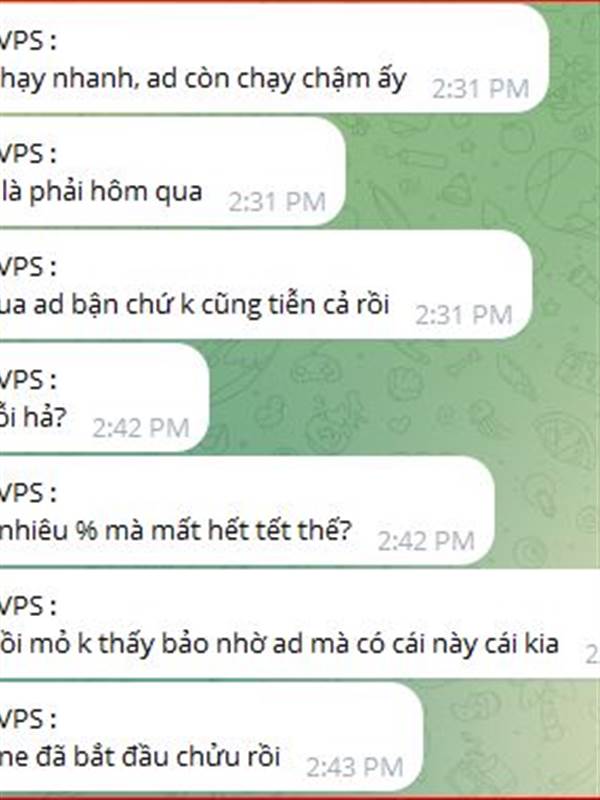Click the message 'hạy nhanh, ad còn chạy chậm ấy'
The width and height of the screenshot is (600, 800).
coord(203,80)
